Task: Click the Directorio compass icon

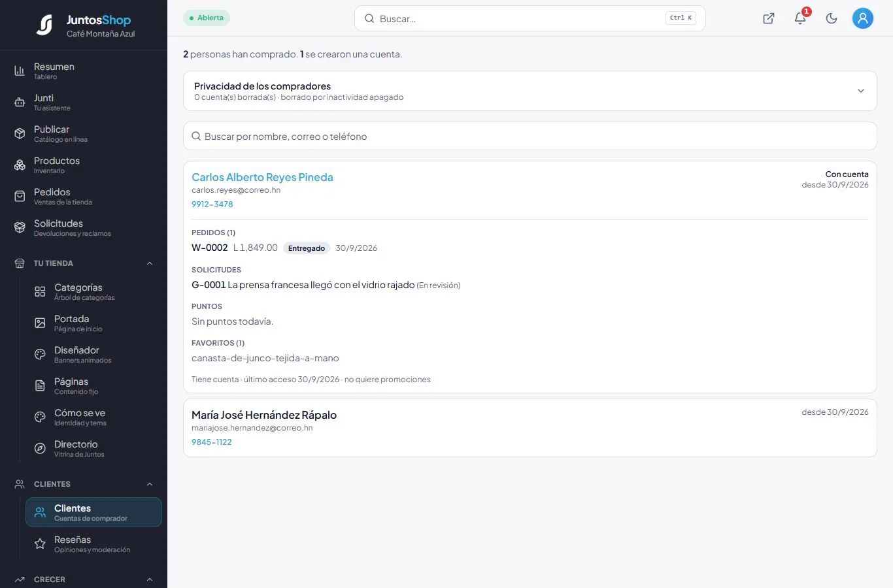Action: [x=40, y=448]
